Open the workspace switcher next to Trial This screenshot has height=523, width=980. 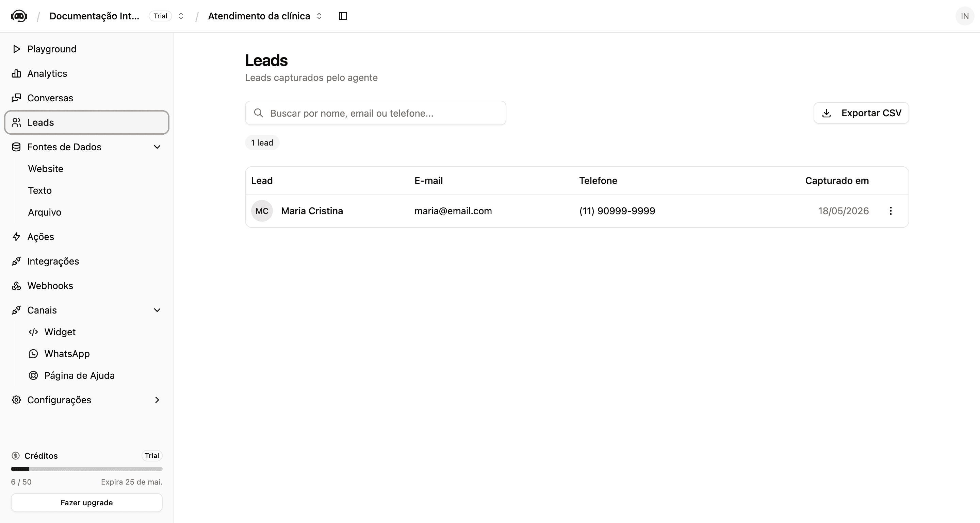(181, 16)
